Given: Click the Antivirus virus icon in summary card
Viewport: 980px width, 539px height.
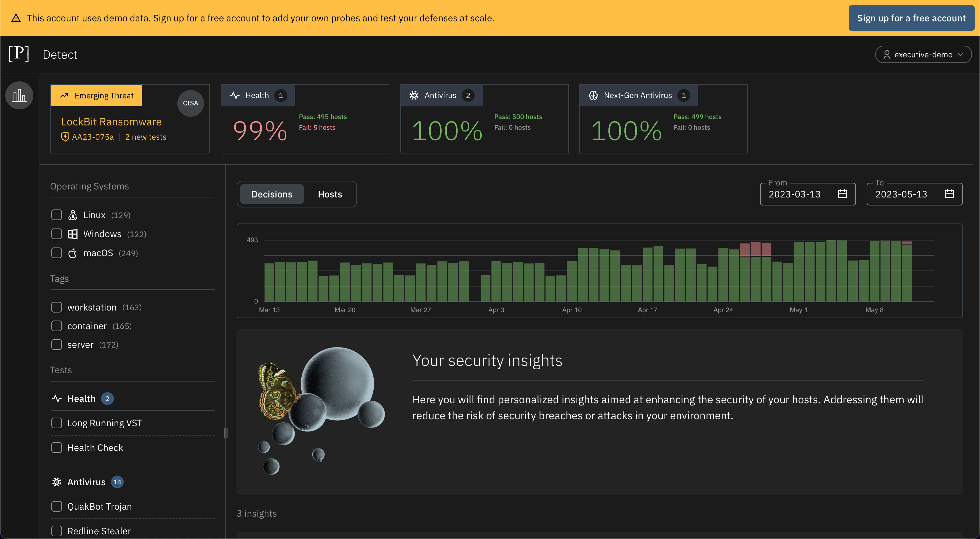Looking at the screenshot, I should pyautogui.click(x=414, y=95).
